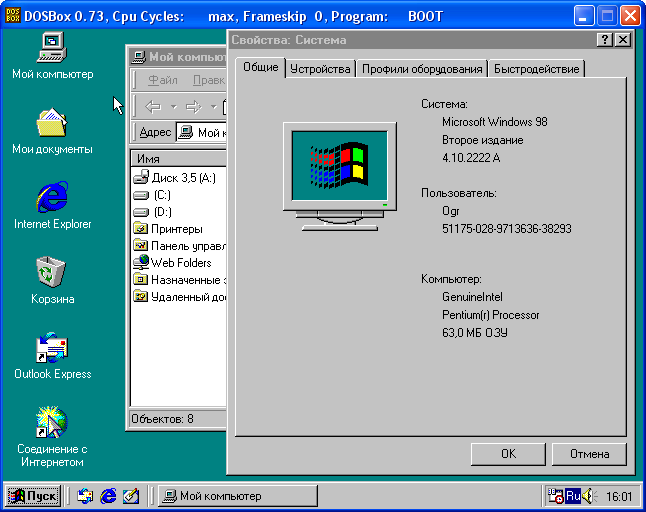The height and width of the screenshot is (512, 646).
Task: Click the Объектов: 8 status bar text
Action: click(162, 419)
